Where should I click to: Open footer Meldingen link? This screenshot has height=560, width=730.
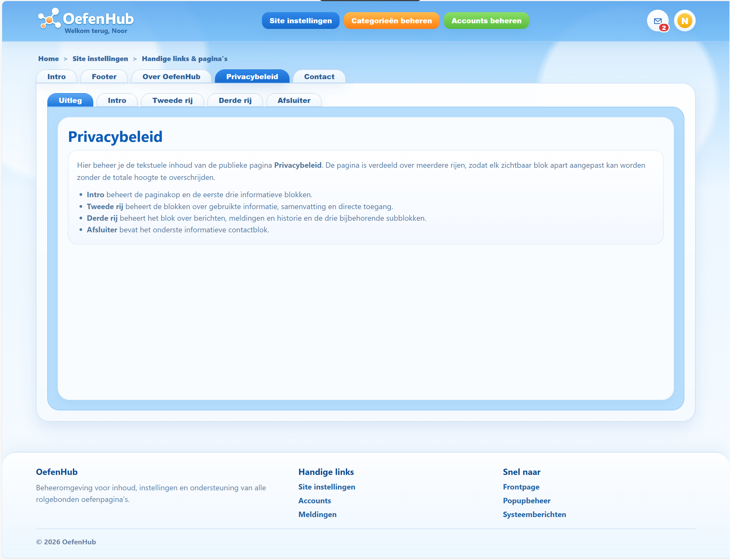[x=317, y=514]
